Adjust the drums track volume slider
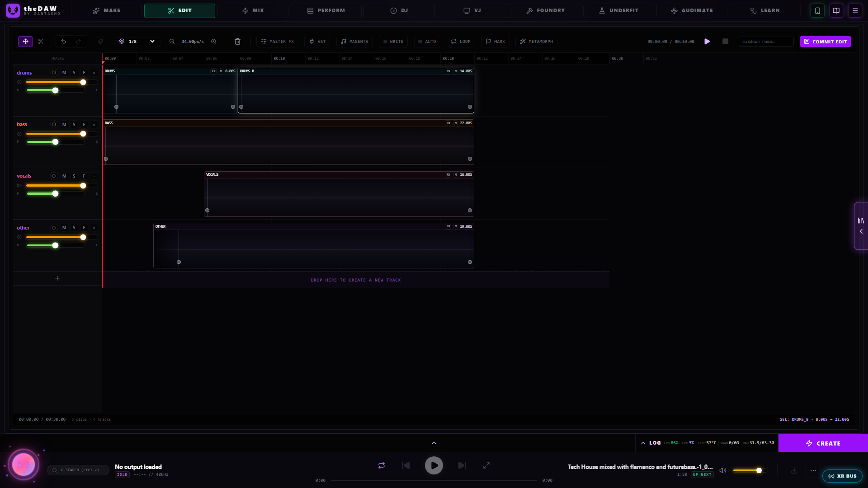 click(62, 82)
